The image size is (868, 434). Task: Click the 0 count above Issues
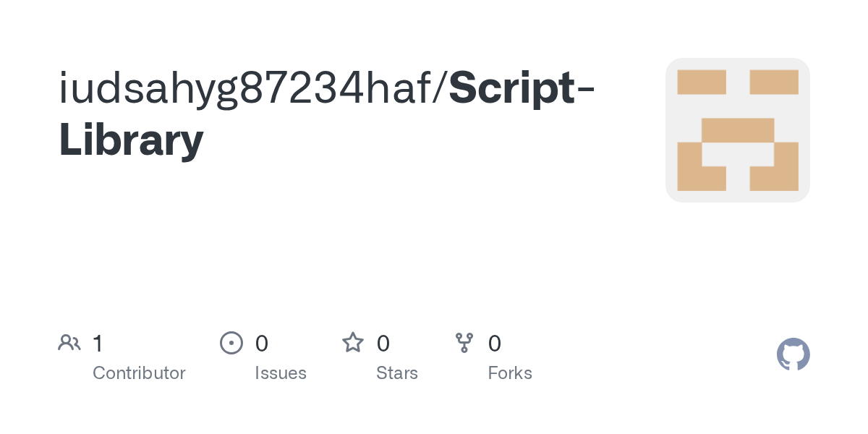click(x=262, y=343)
